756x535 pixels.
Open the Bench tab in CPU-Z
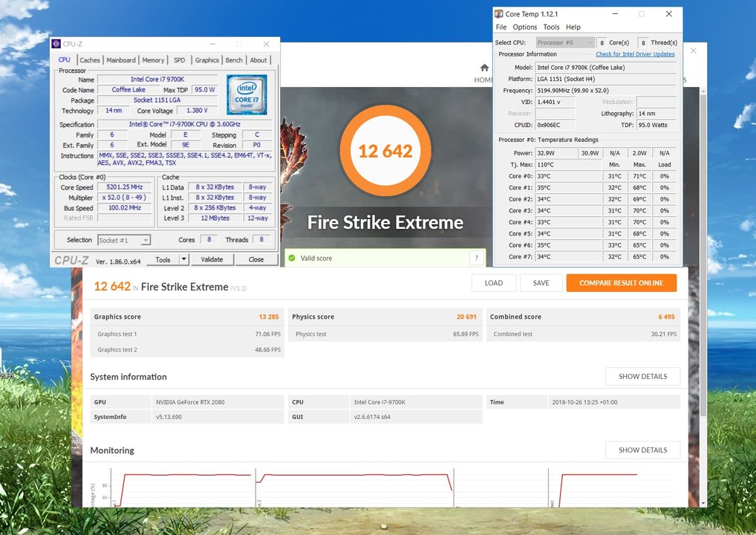click(234, 60)
